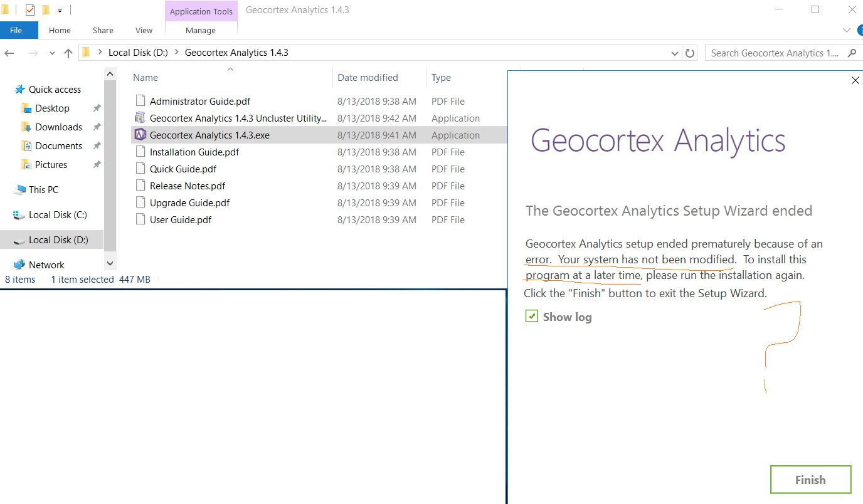Click the pin icon next to Downloads
The height and width of the screenshot is (504, 863).
[97, 127]
